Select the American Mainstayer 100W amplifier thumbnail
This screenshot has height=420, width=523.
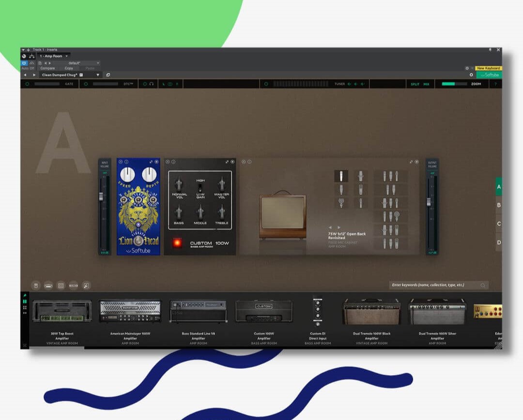tap(129, 311)
